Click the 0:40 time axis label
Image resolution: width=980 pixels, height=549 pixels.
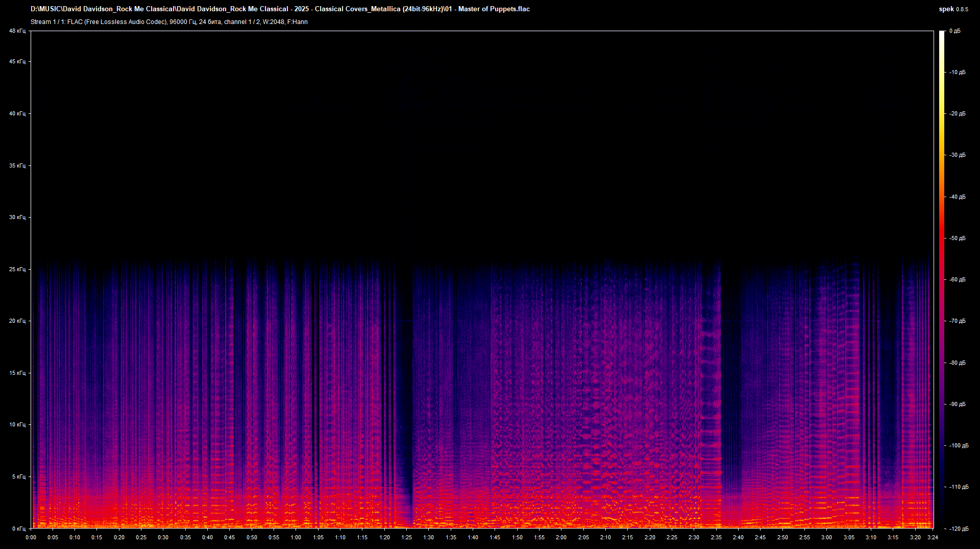point(208,537)
